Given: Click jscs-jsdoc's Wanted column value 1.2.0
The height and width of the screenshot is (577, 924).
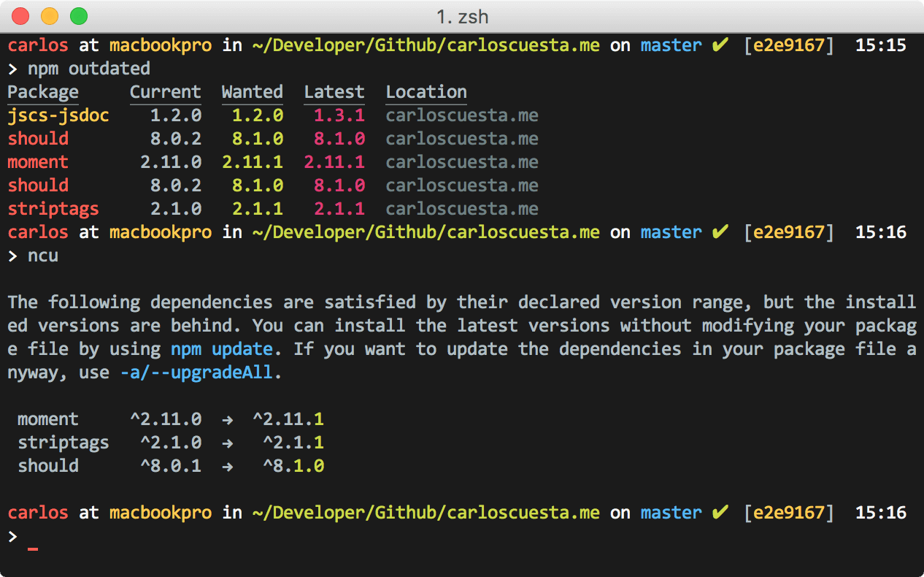Looking at the screenshot, I should 258,115.
